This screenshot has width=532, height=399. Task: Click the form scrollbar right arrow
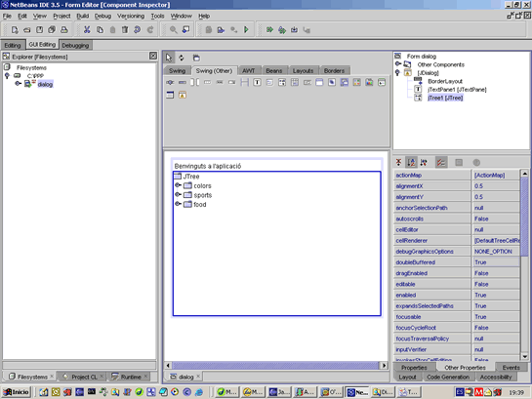[384, 366]
